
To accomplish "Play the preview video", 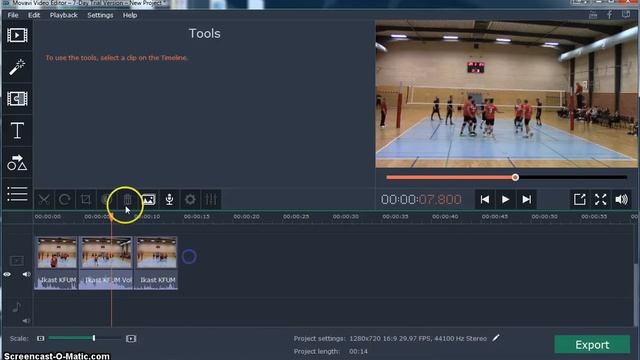I will tap(505, 200).
